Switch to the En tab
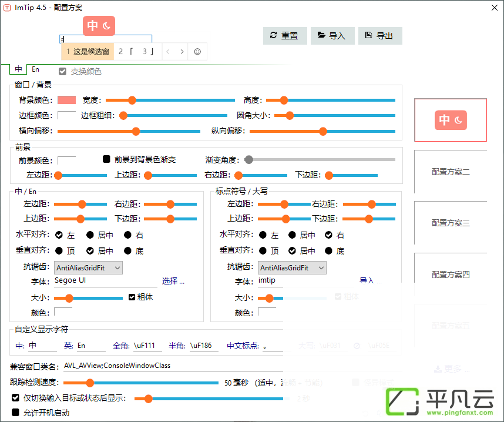 click(35, 69)
